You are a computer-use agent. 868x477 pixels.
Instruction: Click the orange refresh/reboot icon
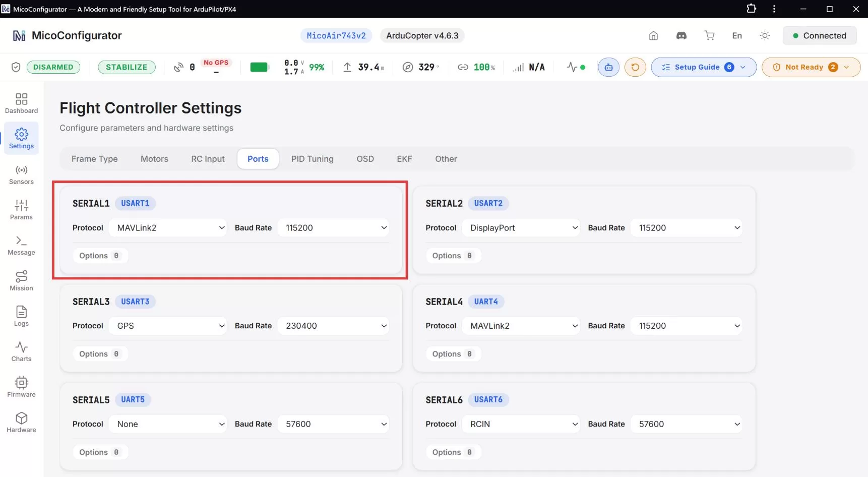635,67
